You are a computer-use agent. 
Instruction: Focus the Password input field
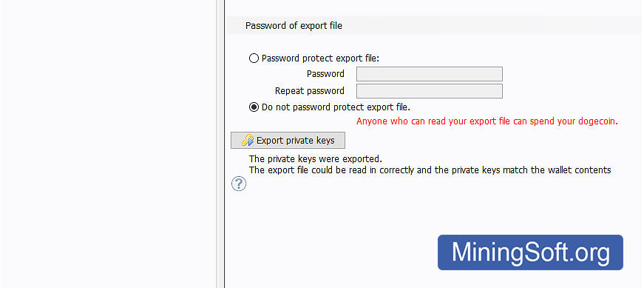pyautogui.click(x=429, y=74)
